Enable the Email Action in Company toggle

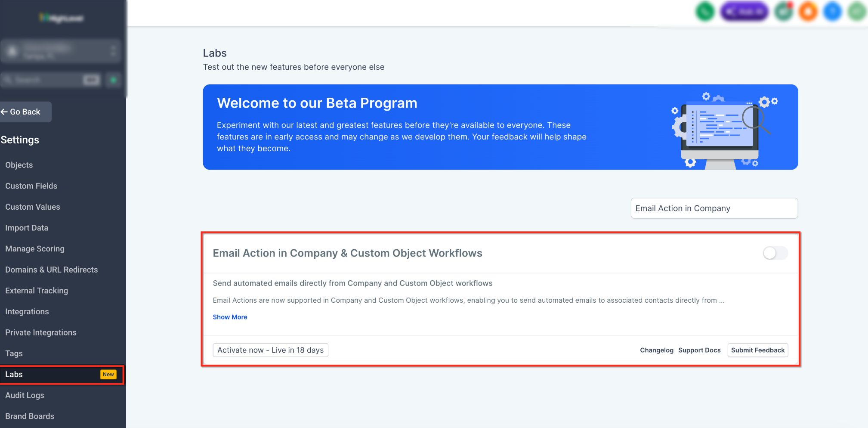tap(775, 253)
